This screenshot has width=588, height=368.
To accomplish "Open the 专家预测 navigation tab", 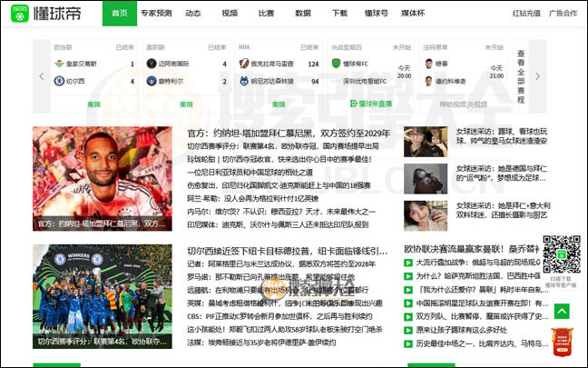I will [x=156, y=13].
